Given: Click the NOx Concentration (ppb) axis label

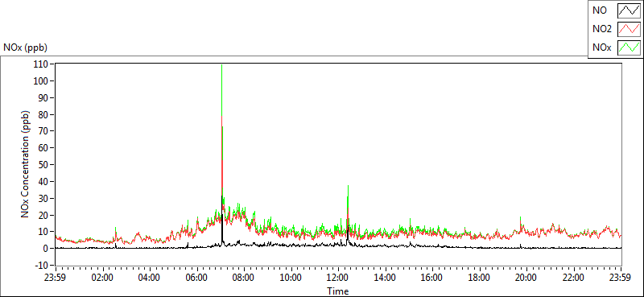Looking at the screenshot, I should (x=26, y=163).
